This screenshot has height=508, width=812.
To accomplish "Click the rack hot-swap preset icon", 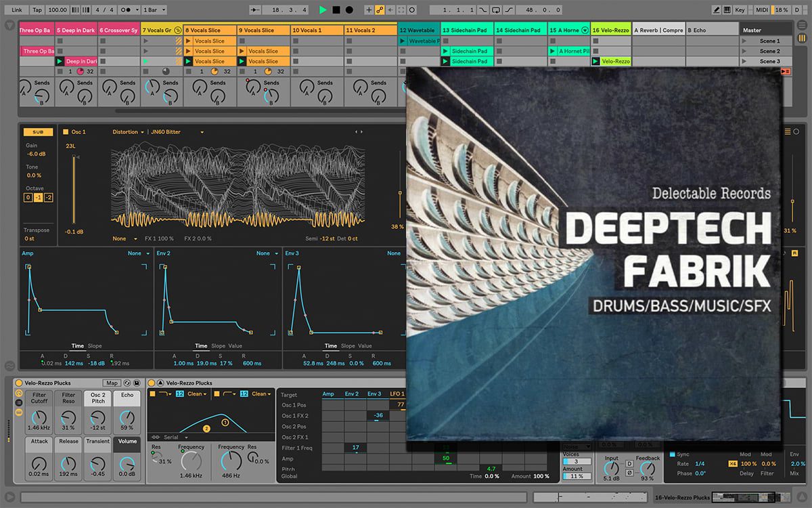I will [128, 383].
